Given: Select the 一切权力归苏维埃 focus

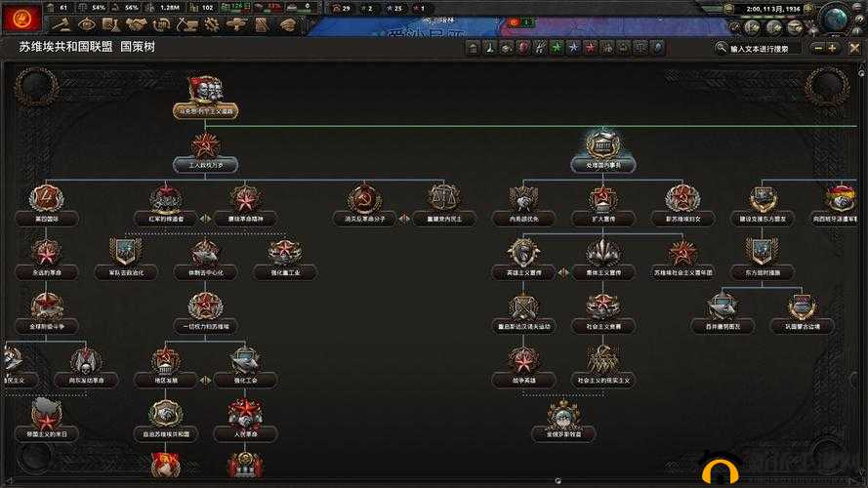Looking at the screenshot, I should [205, 312].
